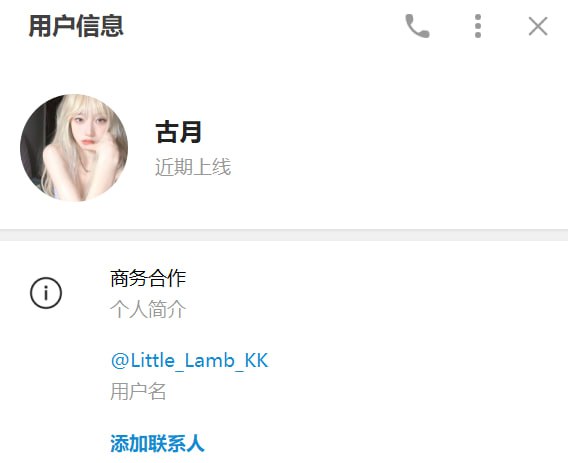The image size is (568, 463).
Task: Click the 个人简介 label
Action: [x=148, y=309]
